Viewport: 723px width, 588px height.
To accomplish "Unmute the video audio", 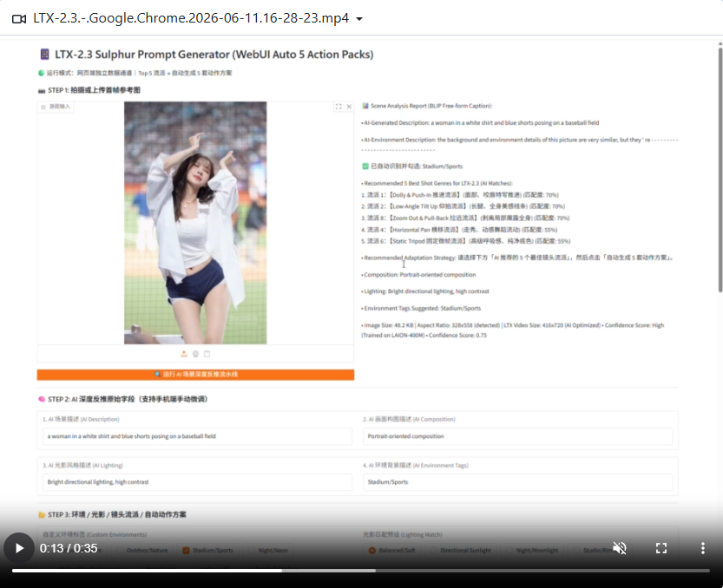I will (x=619, y=548).
